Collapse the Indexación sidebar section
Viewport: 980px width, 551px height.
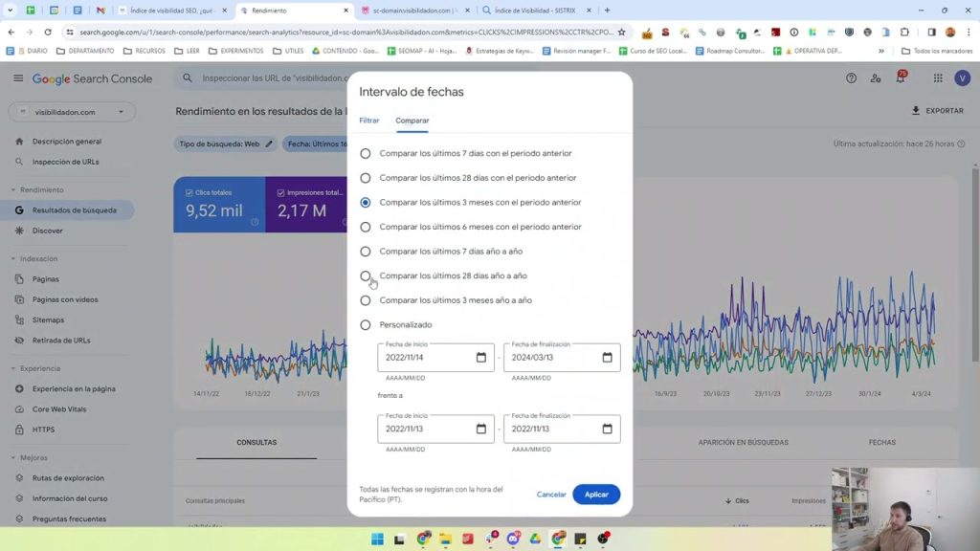[13, 258]
